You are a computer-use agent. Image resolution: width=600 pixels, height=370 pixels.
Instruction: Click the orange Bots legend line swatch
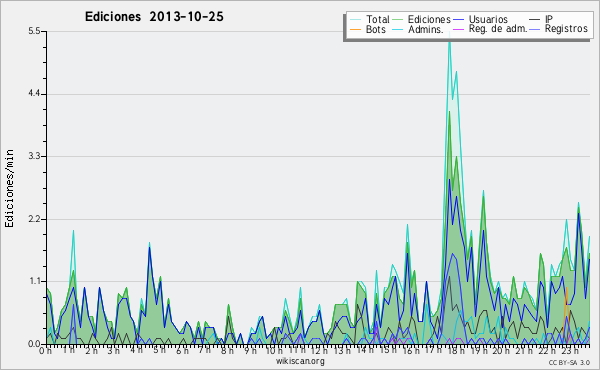click(355, 29)
